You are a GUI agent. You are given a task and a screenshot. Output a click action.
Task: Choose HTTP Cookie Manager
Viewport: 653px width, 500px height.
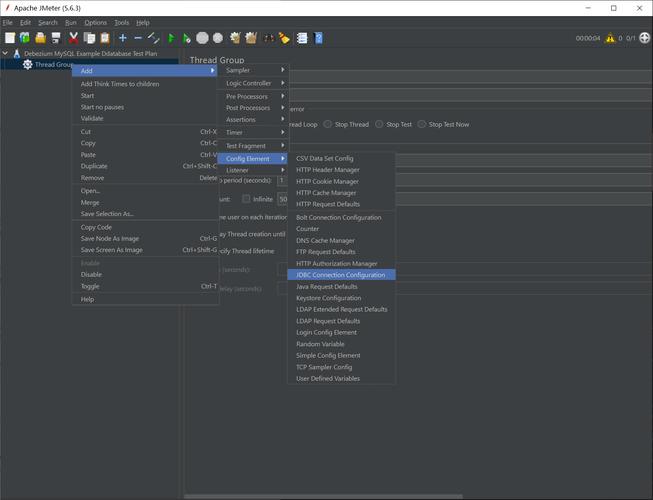341,182
